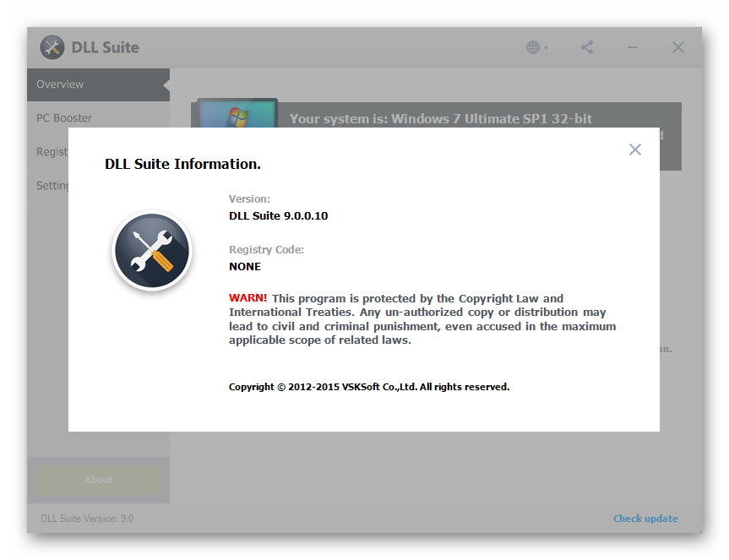The height and width of the screenshot is (560, 729).
Task: Click the version text DLL Suite 9.0.0.10
Action: [279, 215]
